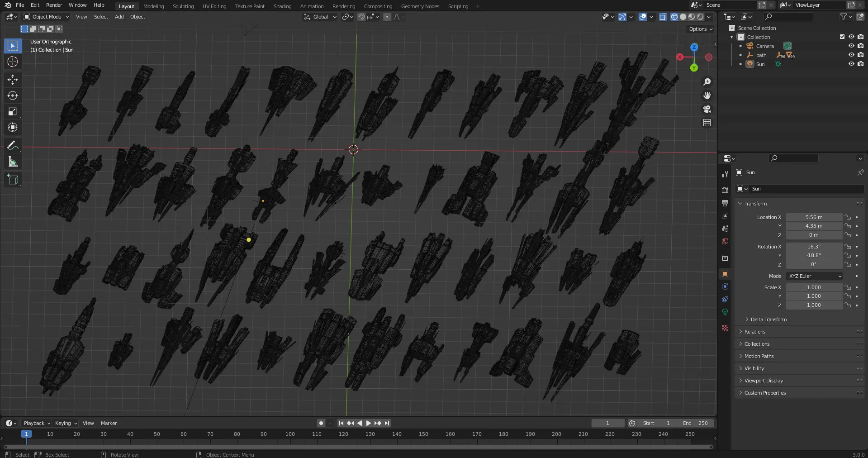
Task: Open the Output properties tab
Action: [x=725, y=203]
